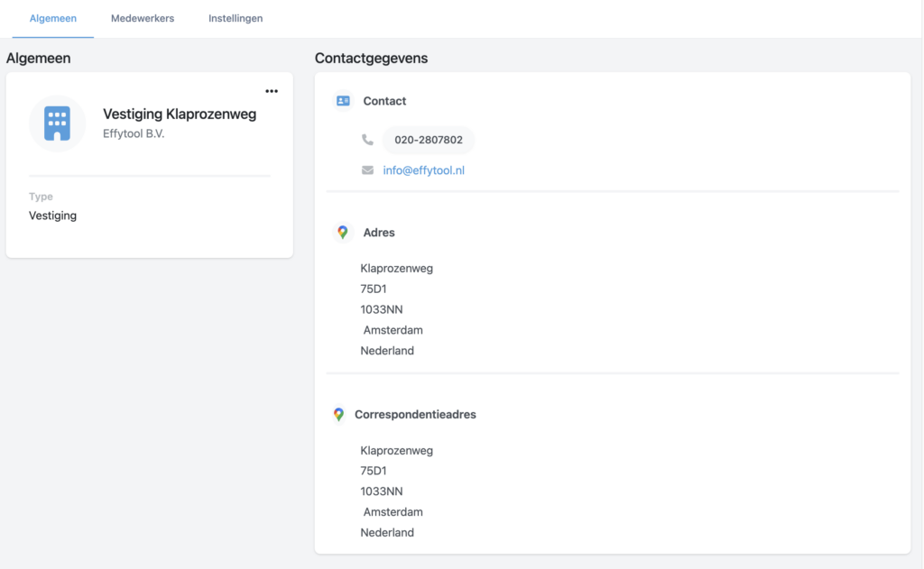Click Amsterdam in the Adres section

[x=393, y=329]
